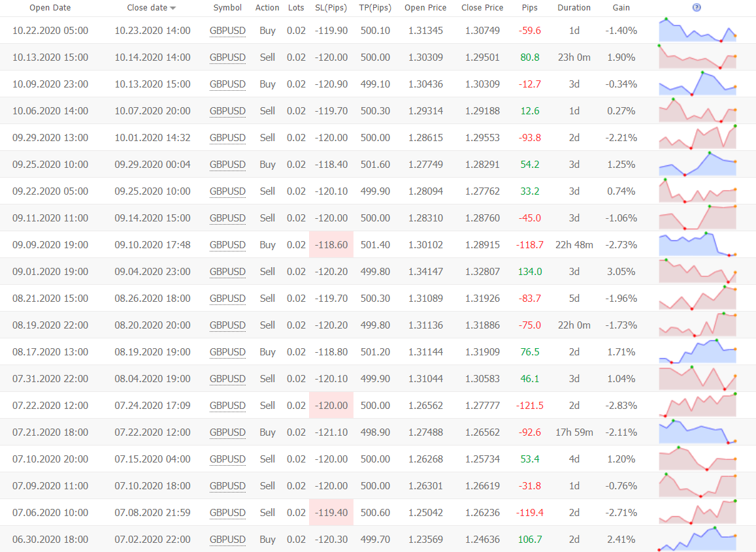Screen dimensions: 756x552
Task: Sort by the Symbol column header
Action: 227,8
